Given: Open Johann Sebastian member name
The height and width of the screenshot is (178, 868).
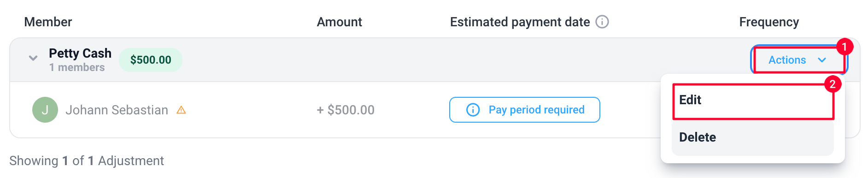Looking at the screenshot, I should [117, 110].
